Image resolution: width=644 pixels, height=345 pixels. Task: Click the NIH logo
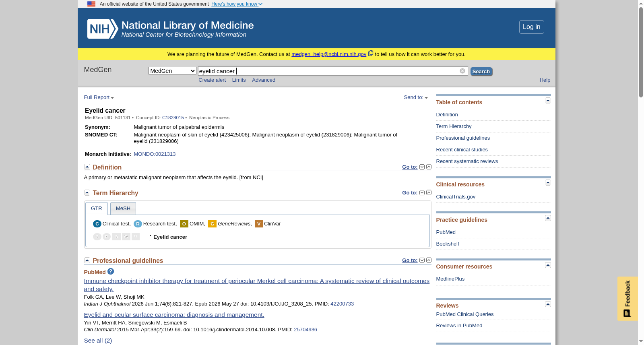[x=103, y=29]
